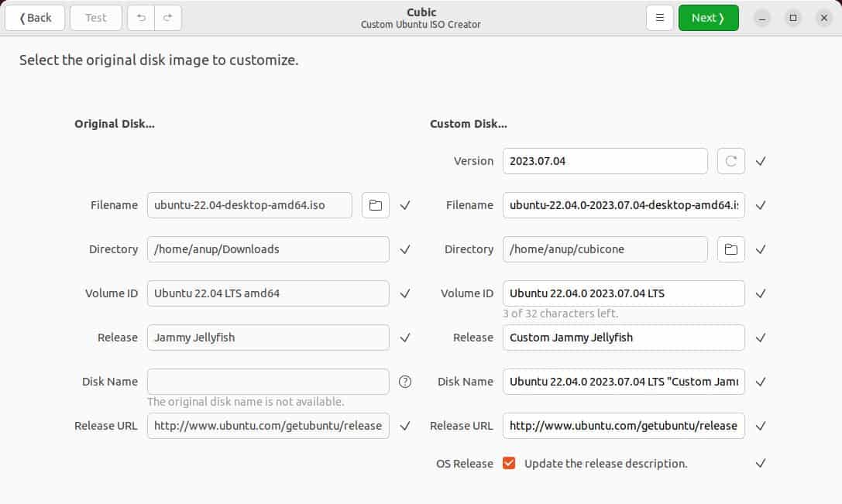
Task: Click the custom Release field with Custom Jammy Jellyfish
Action: click(x=623, y=338)
